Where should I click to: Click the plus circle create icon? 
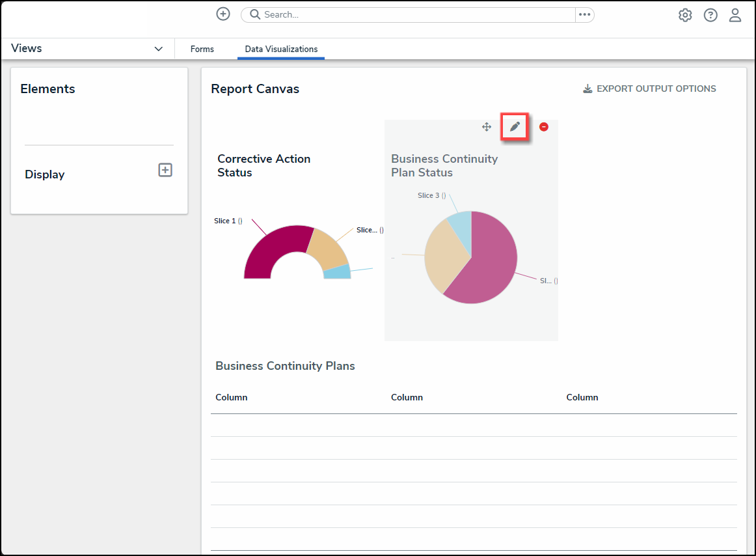223,14
